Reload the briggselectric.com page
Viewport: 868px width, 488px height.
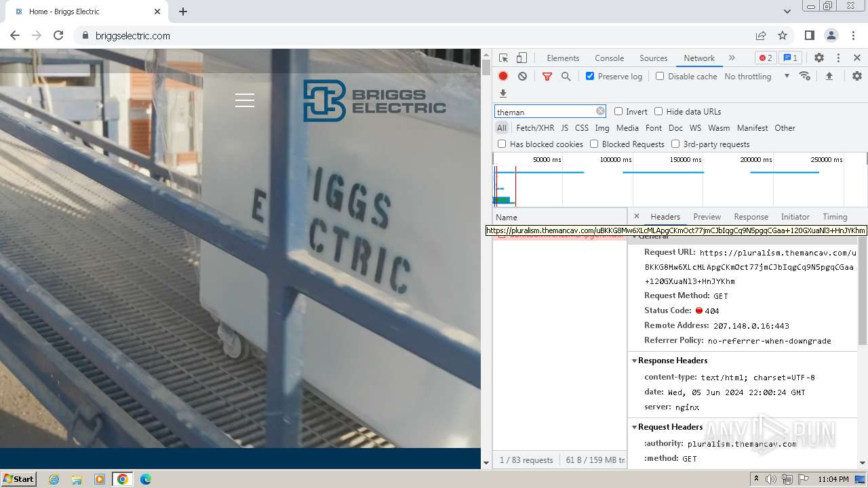pos(58,35)
